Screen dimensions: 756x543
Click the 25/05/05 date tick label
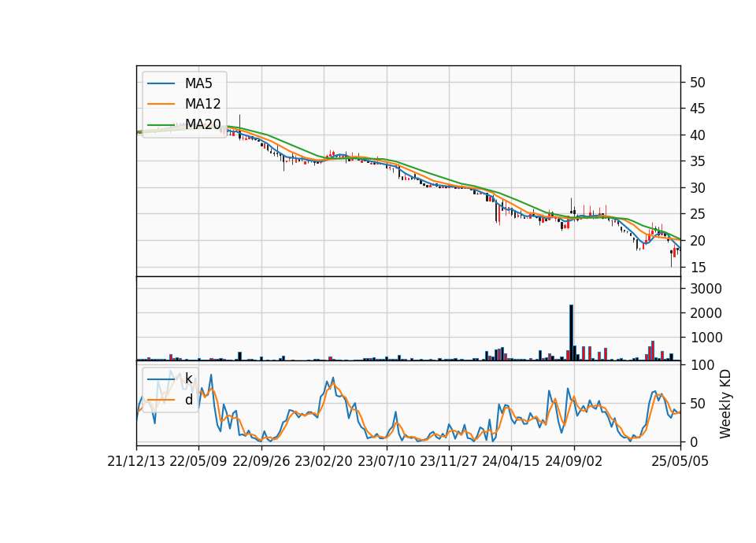pyautogui.click(x=680, y=461)
